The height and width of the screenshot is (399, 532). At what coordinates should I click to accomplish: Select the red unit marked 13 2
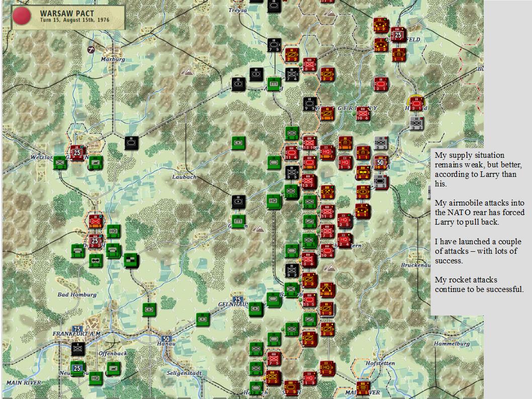[381, 25]
